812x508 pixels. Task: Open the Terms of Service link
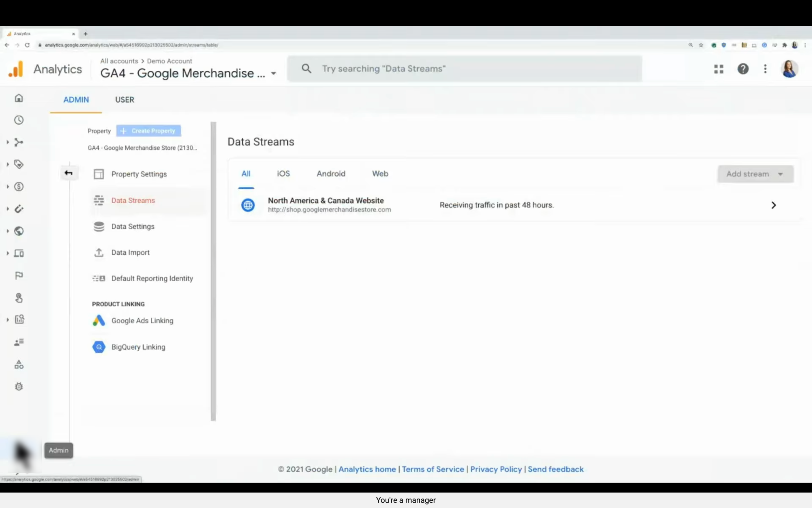[433, 469]
